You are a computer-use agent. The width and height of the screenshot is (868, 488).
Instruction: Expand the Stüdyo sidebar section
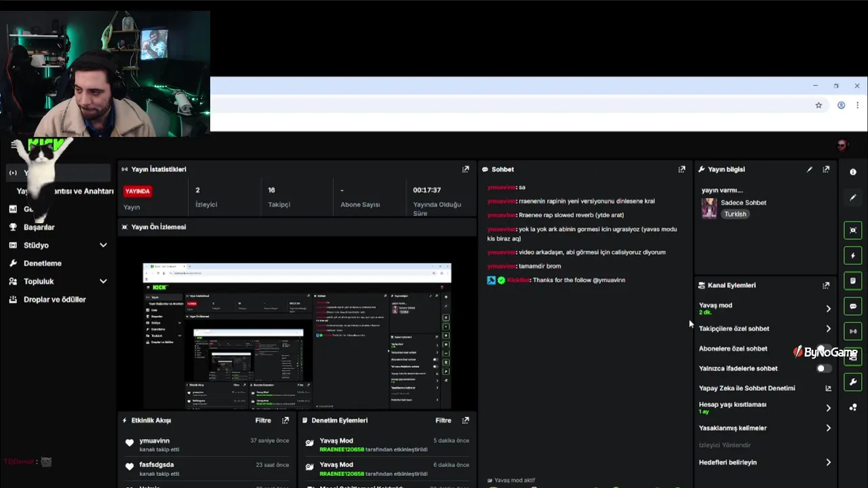pyautogui.click(x=103, y=245)
